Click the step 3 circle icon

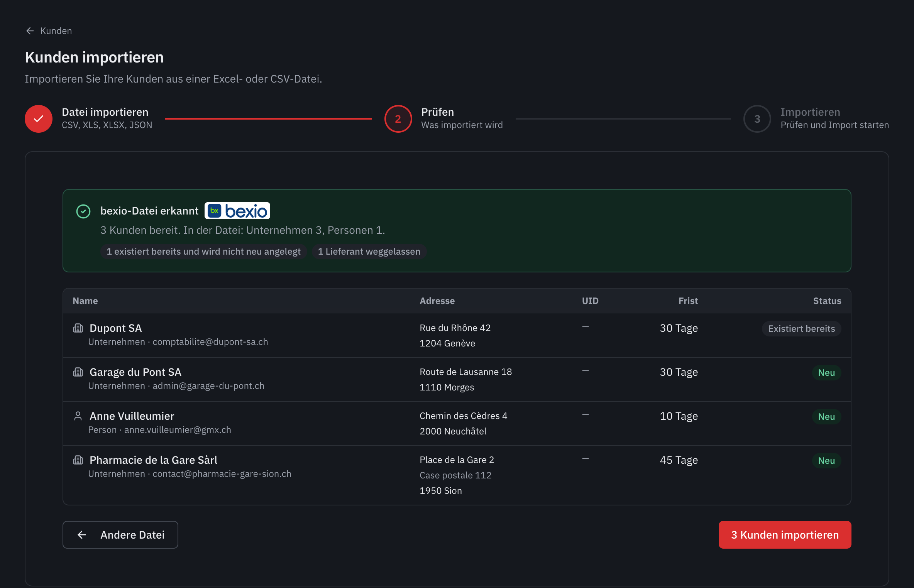coord(757,119)
